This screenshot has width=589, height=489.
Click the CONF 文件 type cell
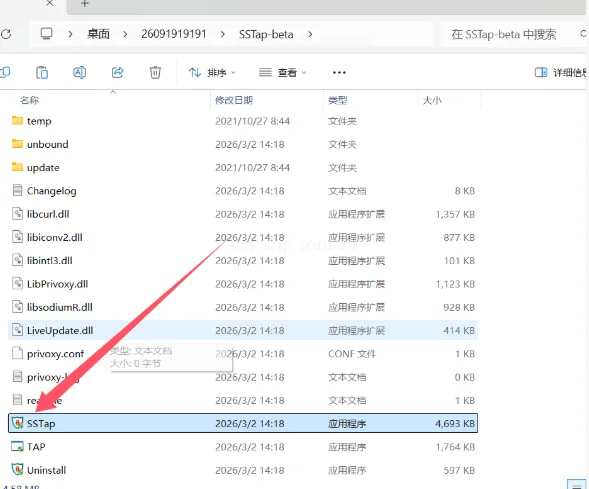pos(352,354)
